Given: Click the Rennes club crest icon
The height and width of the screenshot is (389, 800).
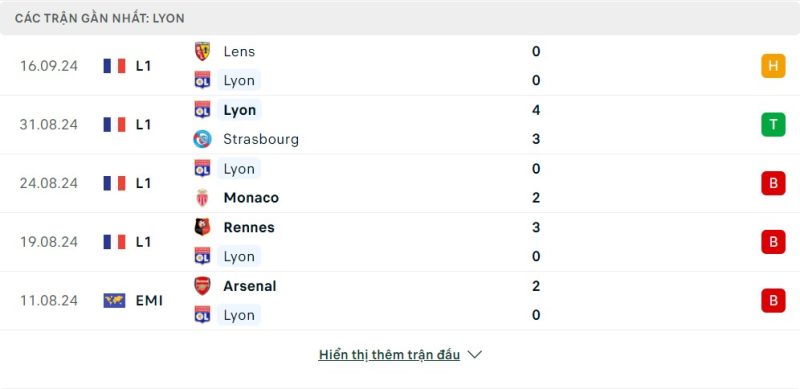Looking at the screenshot, I should 203,227.
